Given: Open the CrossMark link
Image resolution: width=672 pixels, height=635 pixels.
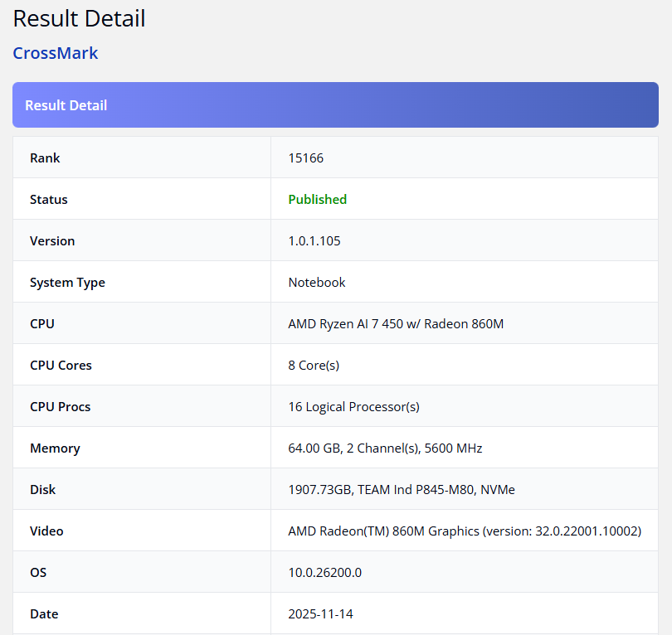Looking at the screenshot, I should click(x=56, y=53).
